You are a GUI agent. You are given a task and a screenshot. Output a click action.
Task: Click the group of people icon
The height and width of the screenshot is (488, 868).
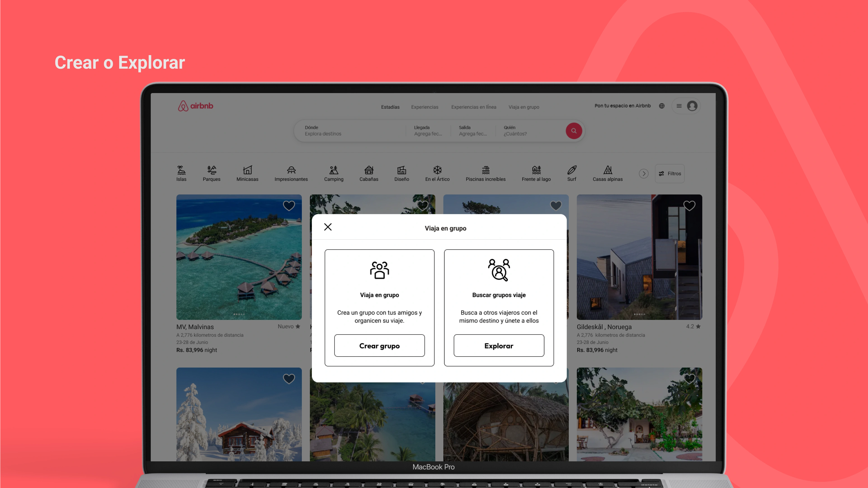click(x=380, y=270)
